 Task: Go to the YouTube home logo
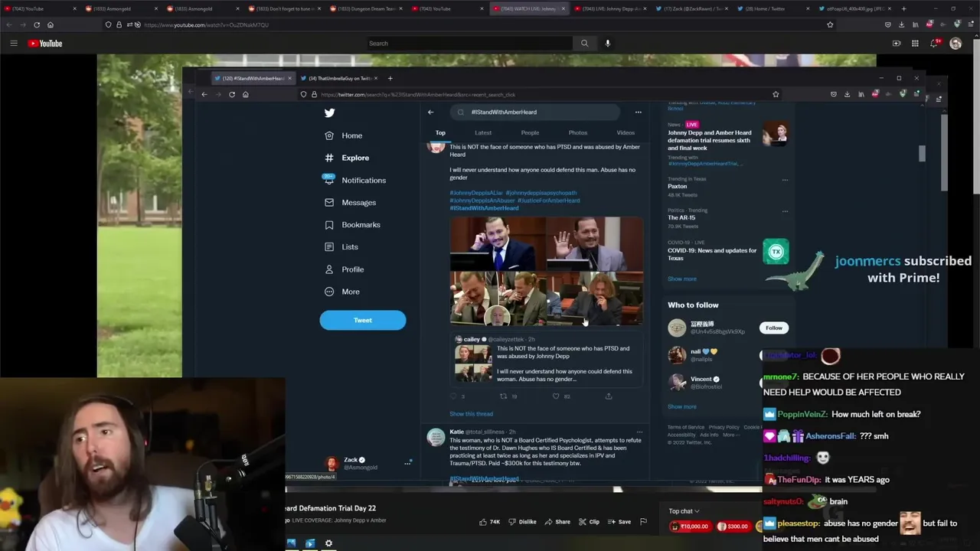45,44
